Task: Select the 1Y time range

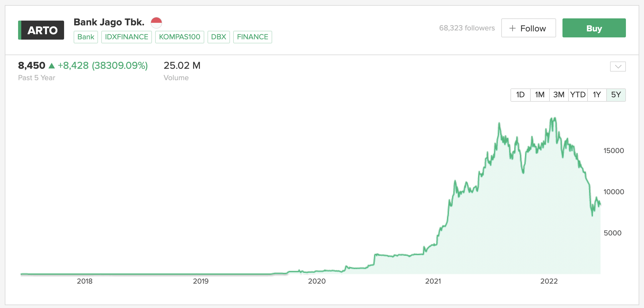Action: 597,95
